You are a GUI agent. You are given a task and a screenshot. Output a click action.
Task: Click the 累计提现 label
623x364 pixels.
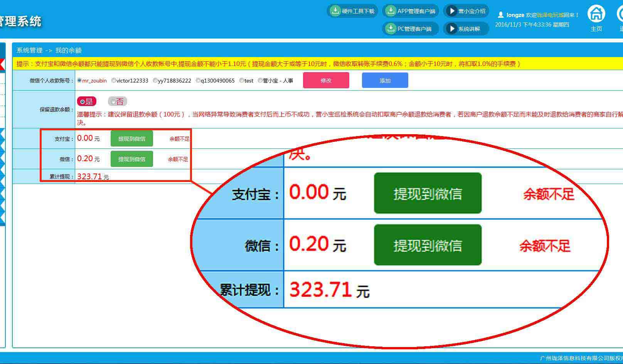pos(62,177)
